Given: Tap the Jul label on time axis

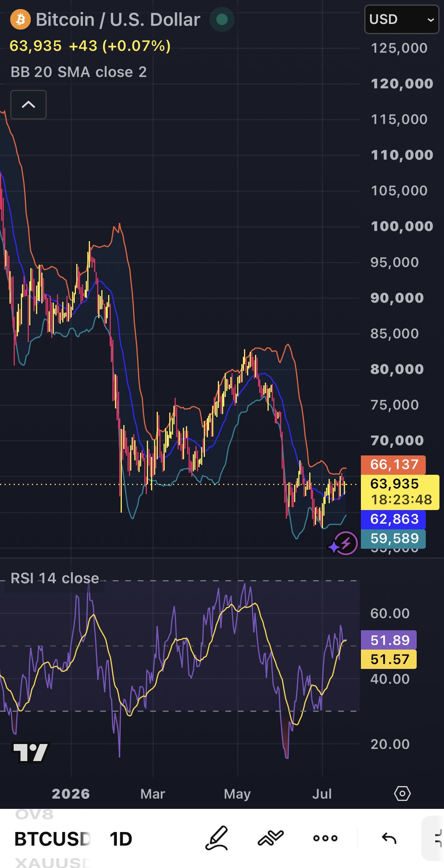Looking at the screenshot, I should coord(322,794).
